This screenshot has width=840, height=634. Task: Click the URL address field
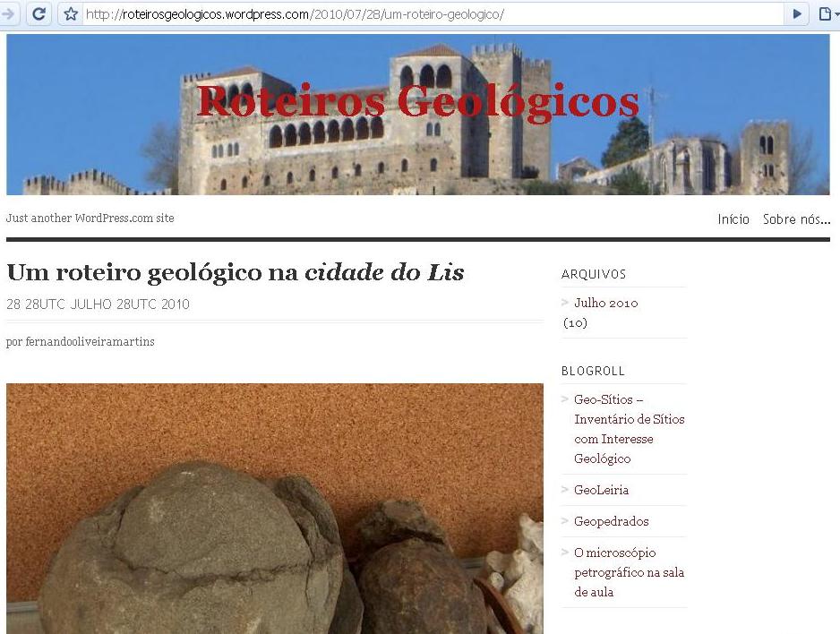pyautogui.click(x=434, y=14)
